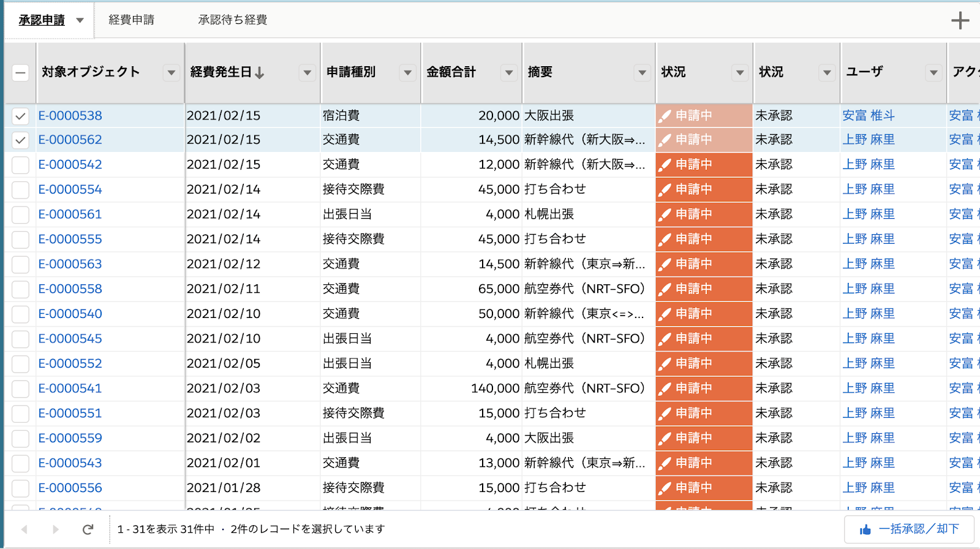Screen dimensions: 980x549
Task: Open the ユーザ column filter dropdown
Action: click(933, 73)
